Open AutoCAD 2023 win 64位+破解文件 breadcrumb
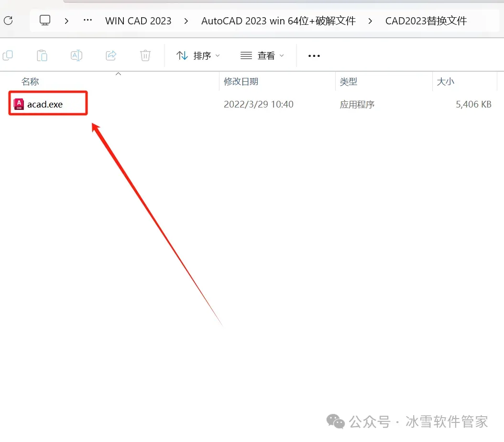This screenshot has width=504, height=442. [278, 21]
